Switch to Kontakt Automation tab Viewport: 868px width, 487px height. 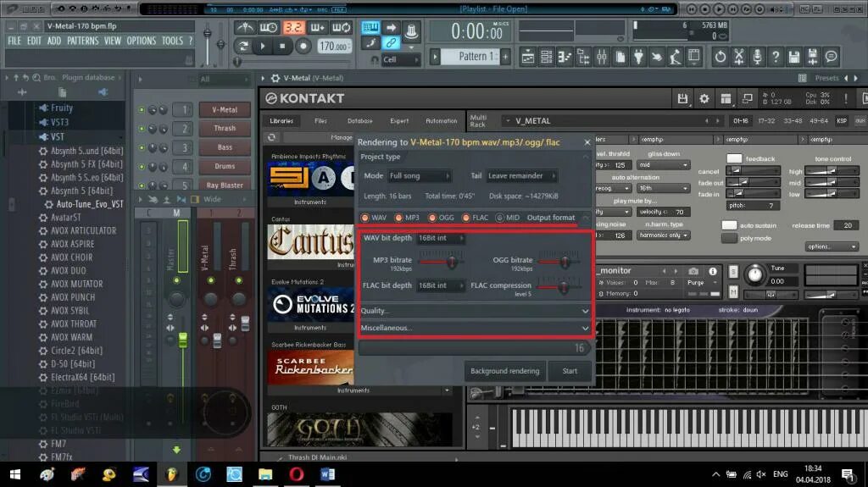tap(441, 120)
